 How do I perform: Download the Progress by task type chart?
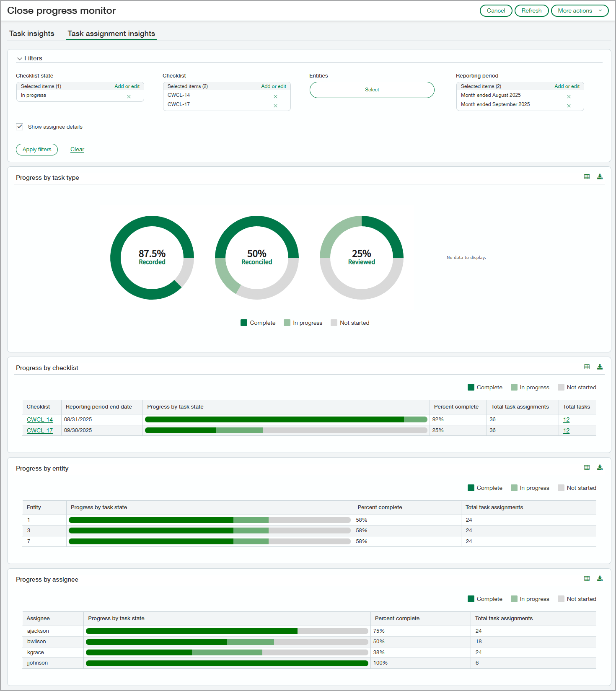[600, 177]
